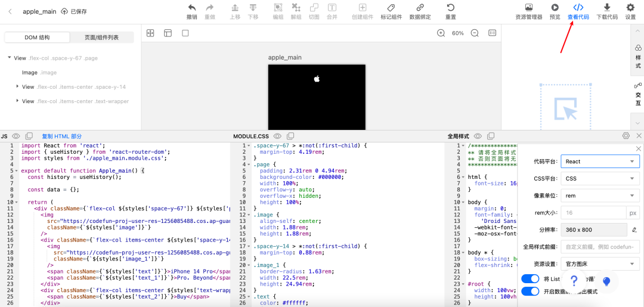Click 查看代码 view code
Screen dimensions: 644x307
578,12
